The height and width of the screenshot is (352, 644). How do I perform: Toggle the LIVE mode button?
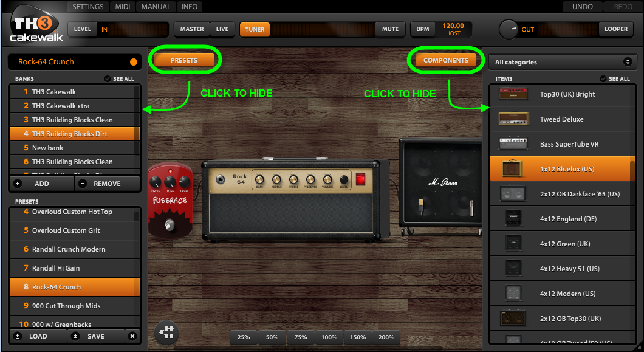pos(222,29)
